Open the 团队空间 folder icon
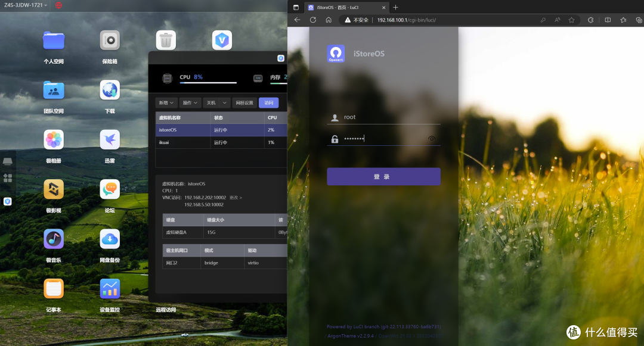 (x=54, y=90)
